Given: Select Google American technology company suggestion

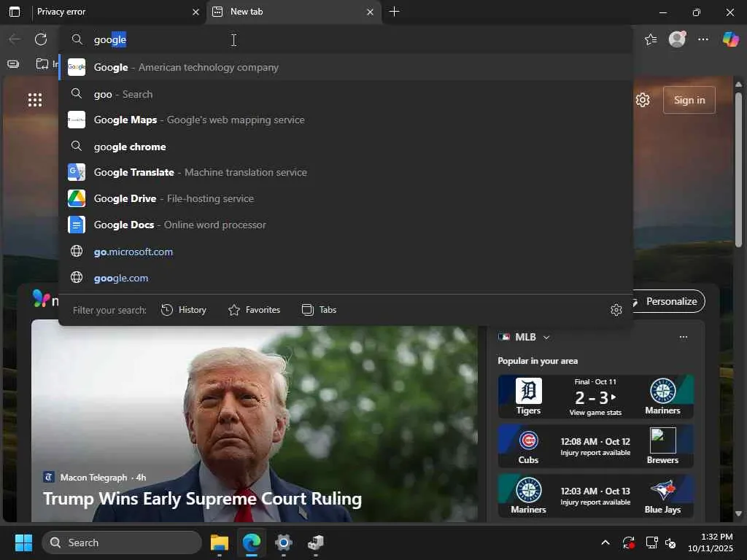Looking at the screenshot, I should point(345,67).
